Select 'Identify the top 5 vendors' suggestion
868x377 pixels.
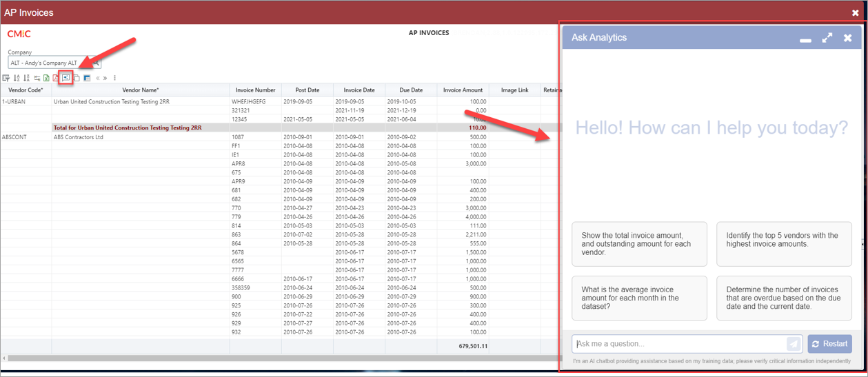click(x=784, y=244)
